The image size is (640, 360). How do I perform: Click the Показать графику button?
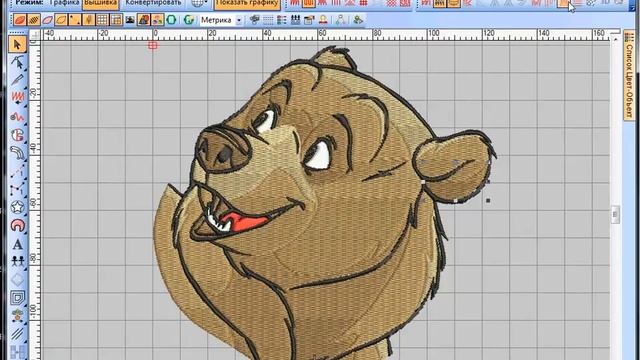coord(247,3)
